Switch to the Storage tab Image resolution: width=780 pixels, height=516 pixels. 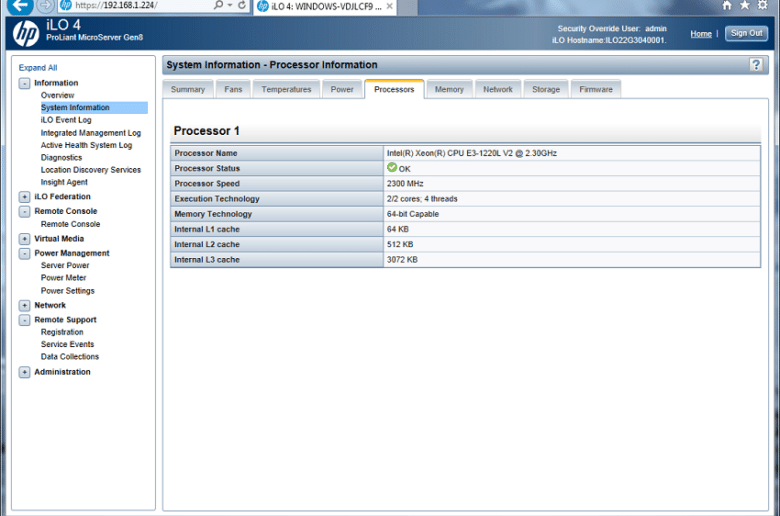click(x=546, y=89)
